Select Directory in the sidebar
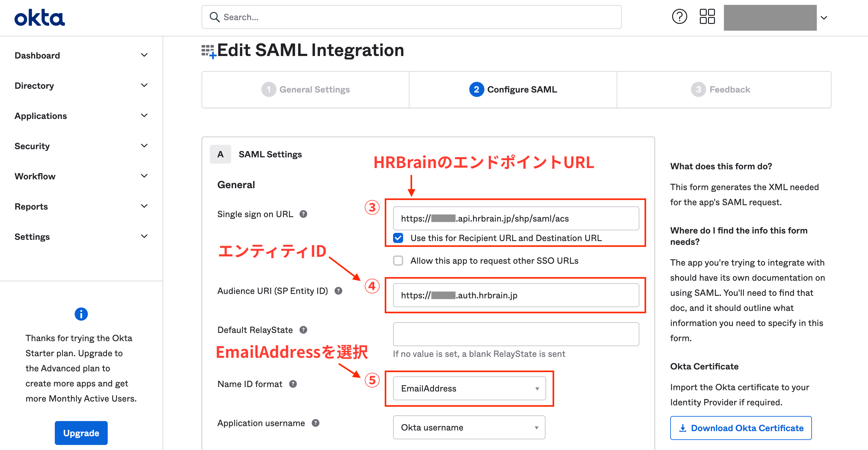This screenshot has width=868, height=450. (x=34, y=86)
